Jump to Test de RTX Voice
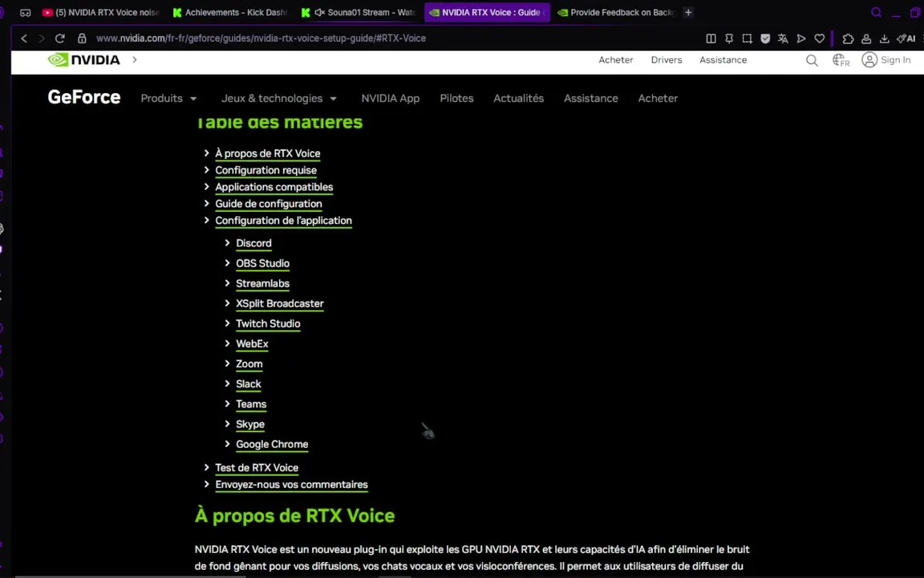The height and width of the screenshot is (578, 924). coord(257,468)
